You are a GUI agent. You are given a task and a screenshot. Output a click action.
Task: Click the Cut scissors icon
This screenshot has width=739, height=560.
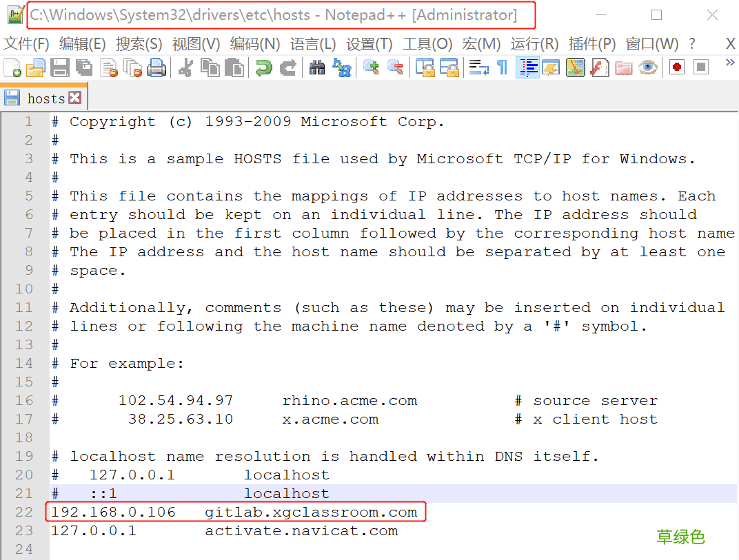pyautogui.click(x=185, y=68)
